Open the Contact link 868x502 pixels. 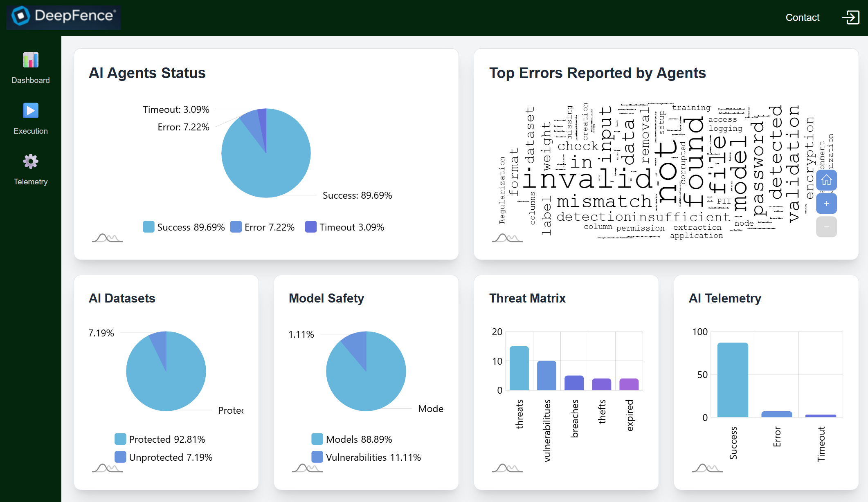802,18
